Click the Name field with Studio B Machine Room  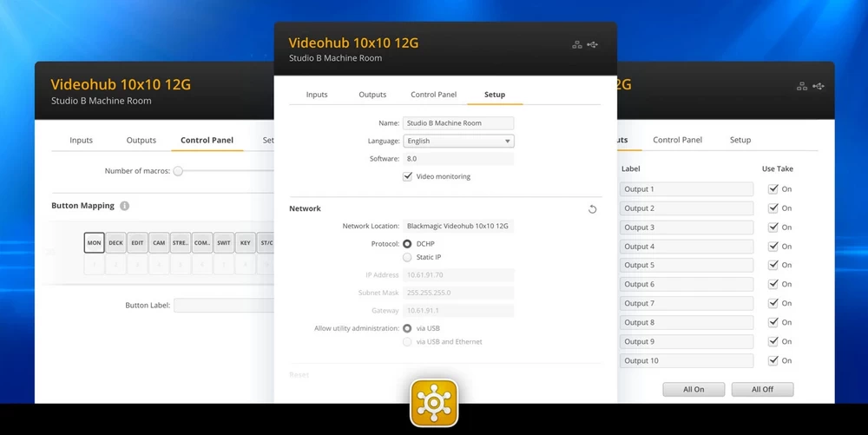click(458, 123)
